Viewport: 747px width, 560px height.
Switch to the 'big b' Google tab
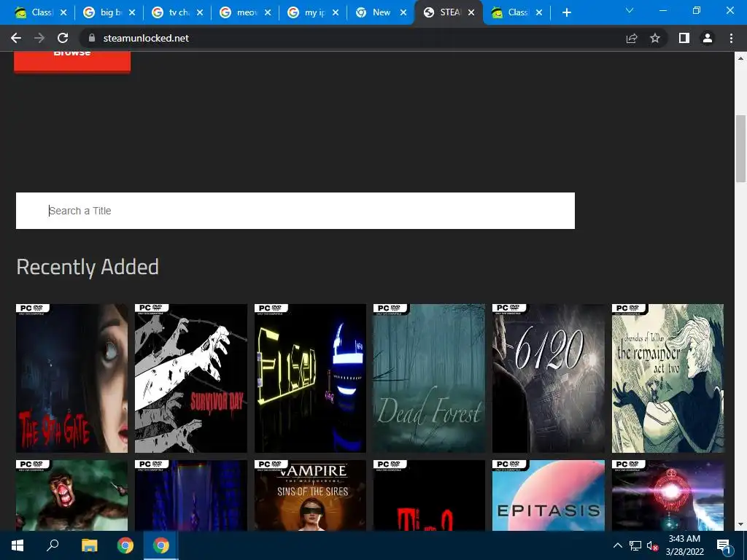click(109, 12)
